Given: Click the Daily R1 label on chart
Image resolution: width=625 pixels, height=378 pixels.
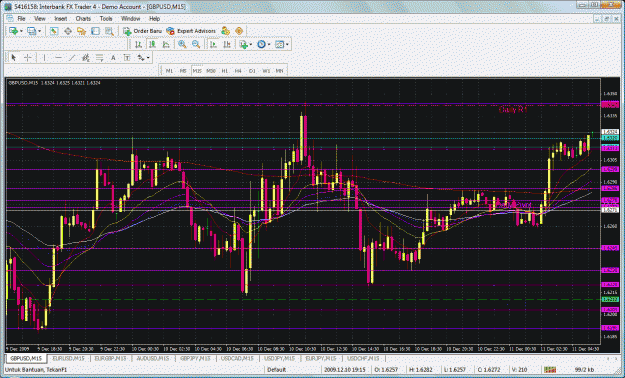Looking at the screenshot, I should 513,110.
